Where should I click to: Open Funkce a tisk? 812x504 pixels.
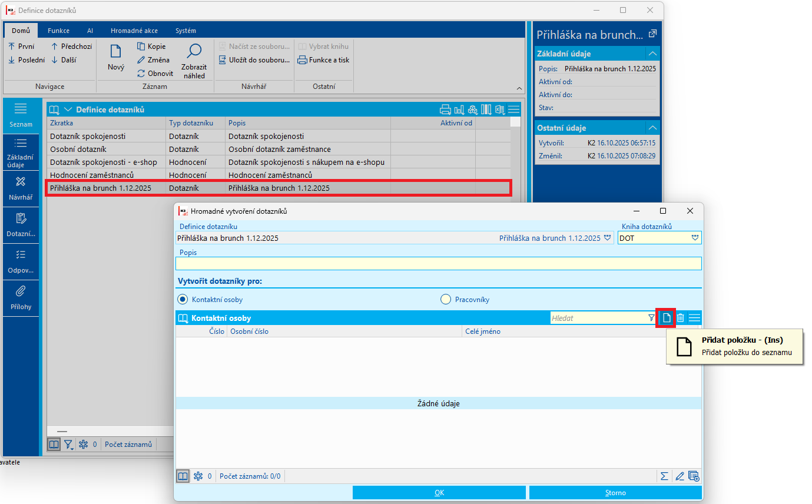tap(324, 60)
